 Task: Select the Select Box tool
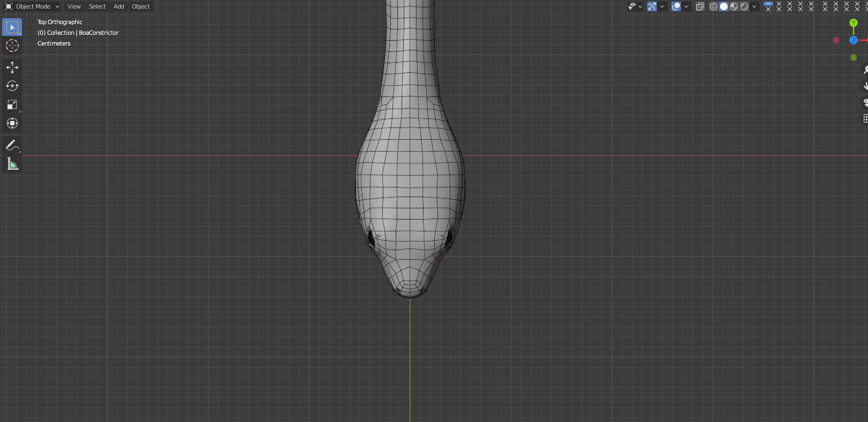(x=12, y=27)
